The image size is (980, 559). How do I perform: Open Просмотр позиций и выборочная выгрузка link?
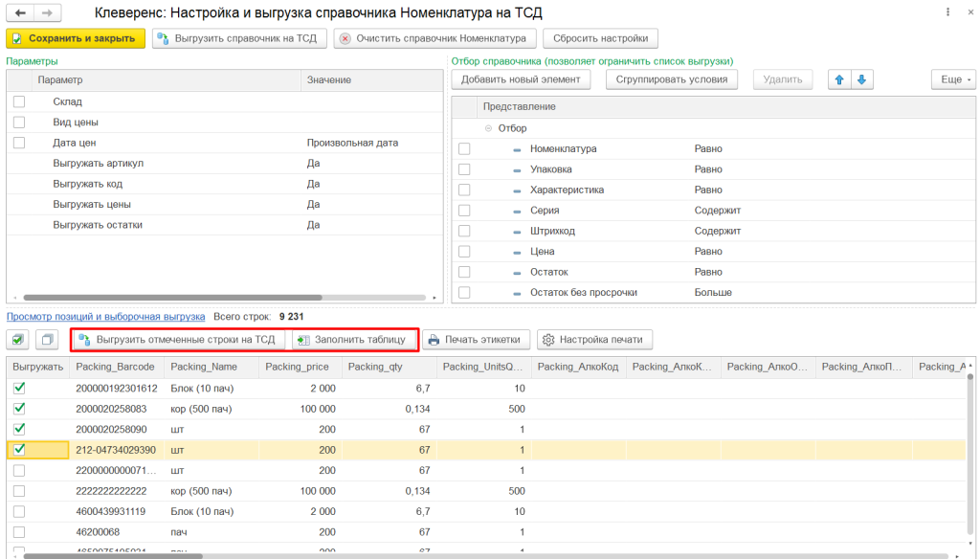(x=105, y=316)
